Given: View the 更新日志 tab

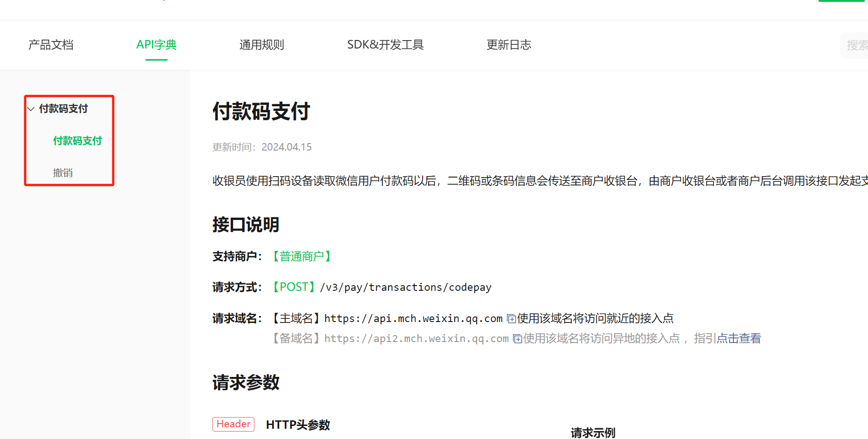Looking at the screenshot, I should pos(509,45).
